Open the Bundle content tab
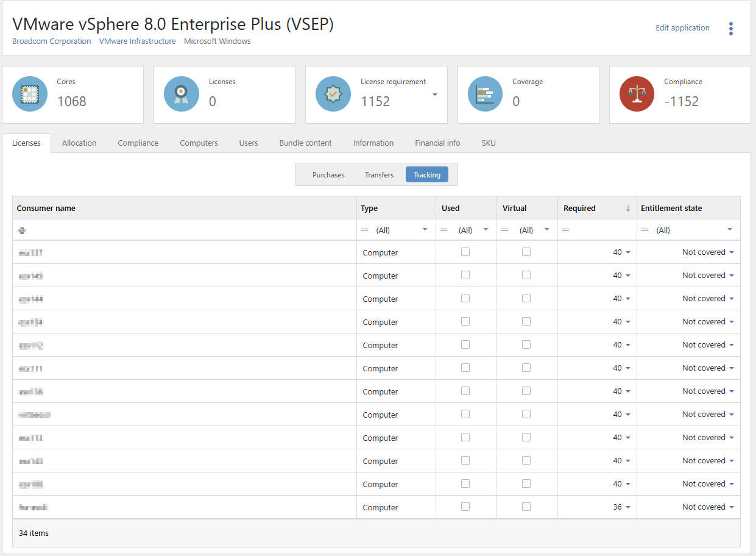756x556 pixels. point(305,143)
